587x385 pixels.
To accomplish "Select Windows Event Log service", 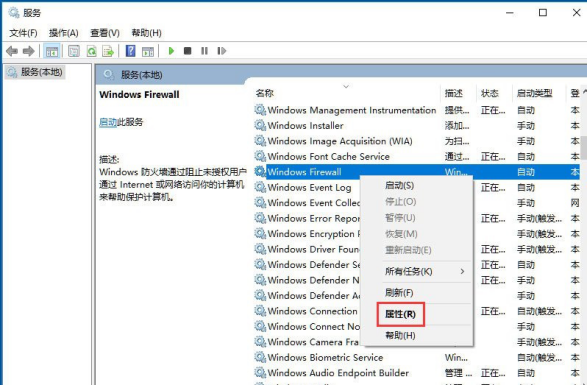I will click(309, 187).
